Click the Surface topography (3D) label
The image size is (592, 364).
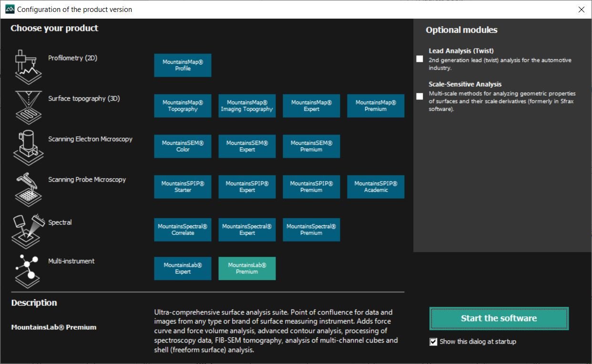click(84, 99)
